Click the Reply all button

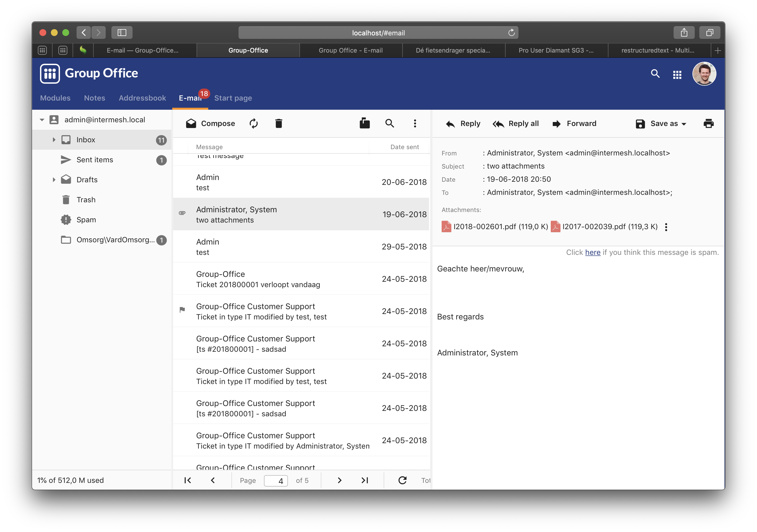[x=516, y=124]
